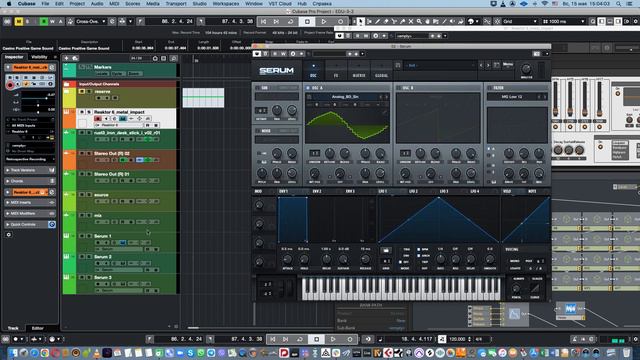Select the Draw pencil tool in toolbar
Viewport: 640px width, 360px height.
pos(378,21)
